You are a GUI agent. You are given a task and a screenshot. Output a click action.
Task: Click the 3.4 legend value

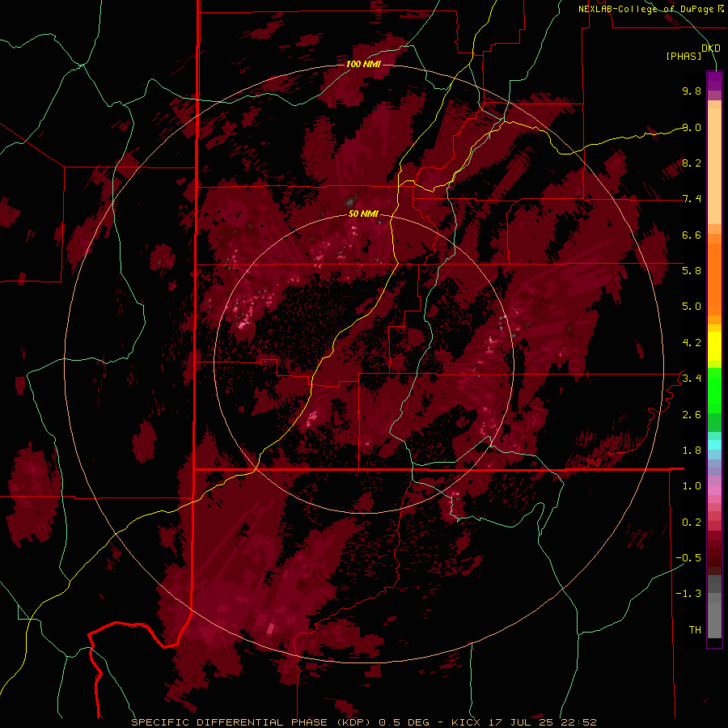point(692,378)
